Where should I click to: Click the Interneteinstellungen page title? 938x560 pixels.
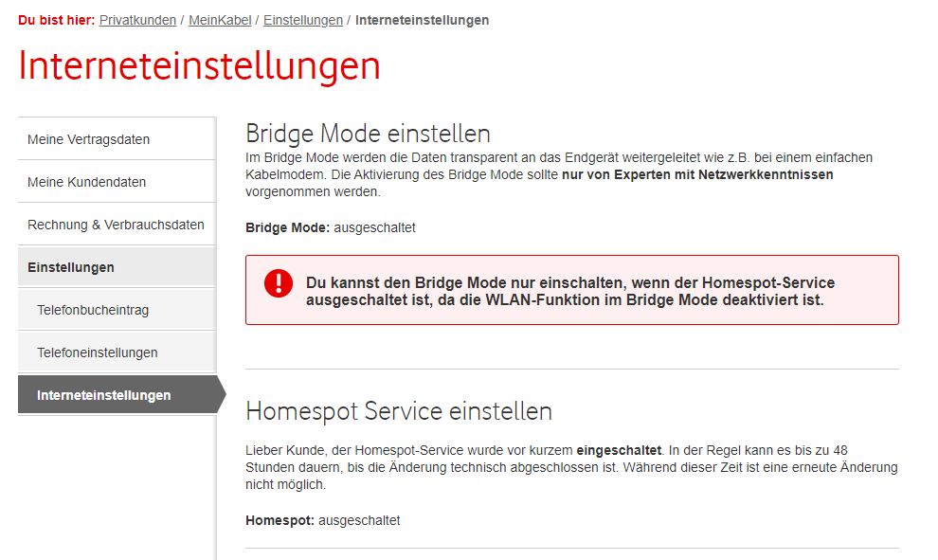200,66
